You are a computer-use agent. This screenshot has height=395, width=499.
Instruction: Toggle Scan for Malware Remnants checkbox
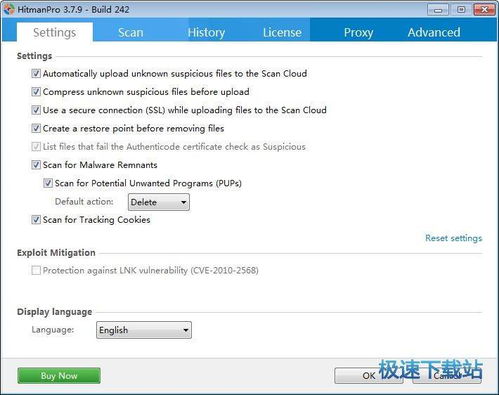click(x=36, y=165)
